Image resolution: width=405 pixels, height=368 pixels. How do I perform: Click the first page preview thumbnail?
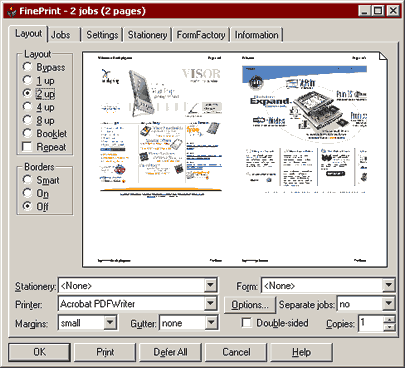(160, 159)
